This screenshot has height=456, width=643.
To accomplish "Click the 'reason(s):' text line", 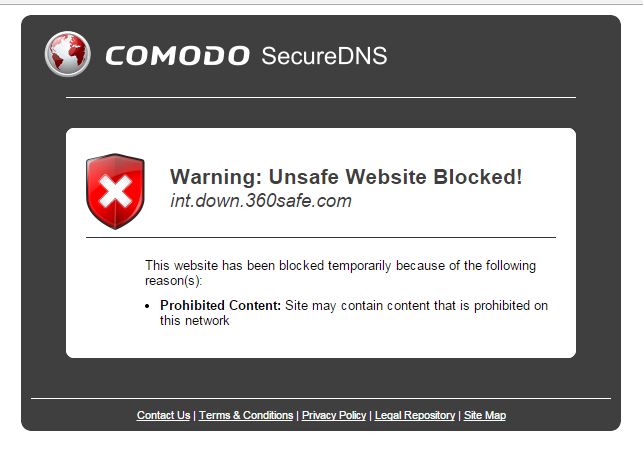I will [173, 281].
